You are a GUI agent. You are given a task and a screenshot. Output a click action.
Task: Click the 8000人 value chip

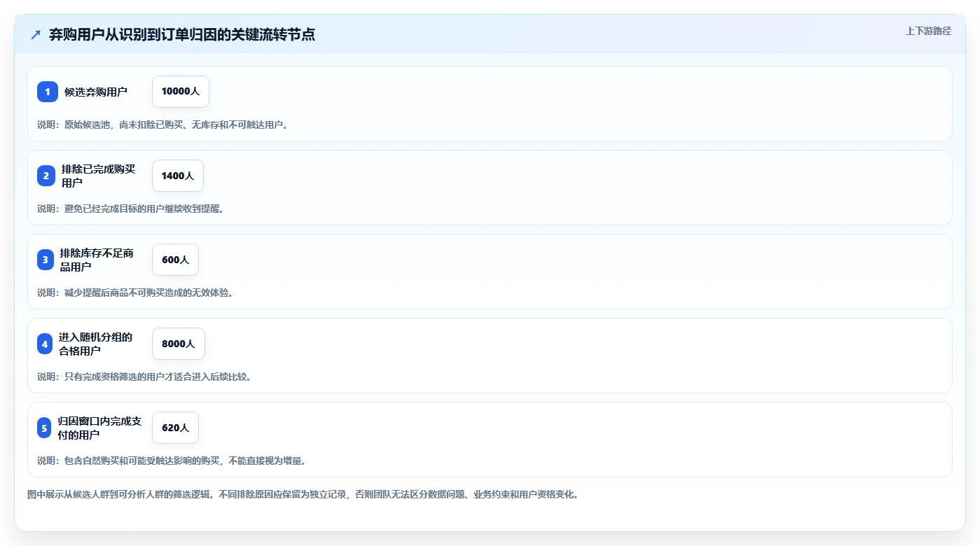(x=179, y=344)
